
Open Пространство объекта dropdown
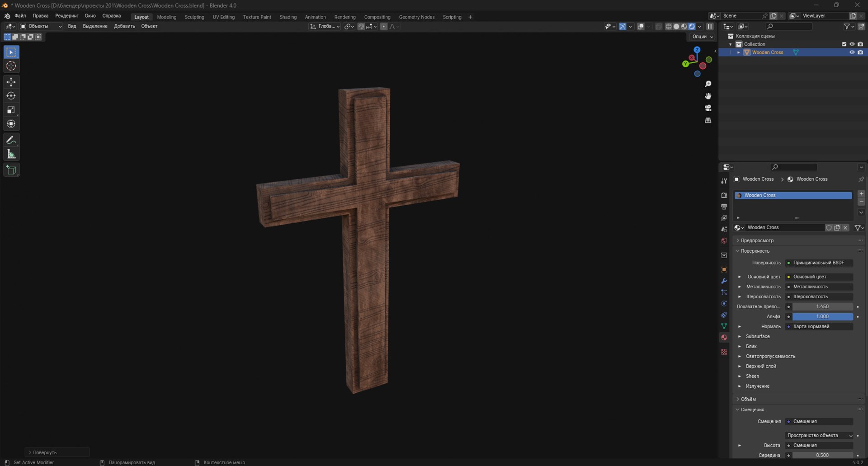point(819,436)
